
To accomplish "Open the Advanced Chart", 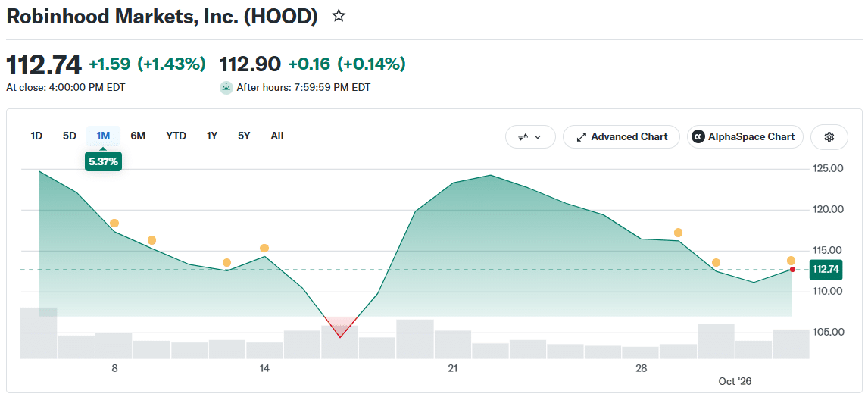I will [x=622, y=137].
